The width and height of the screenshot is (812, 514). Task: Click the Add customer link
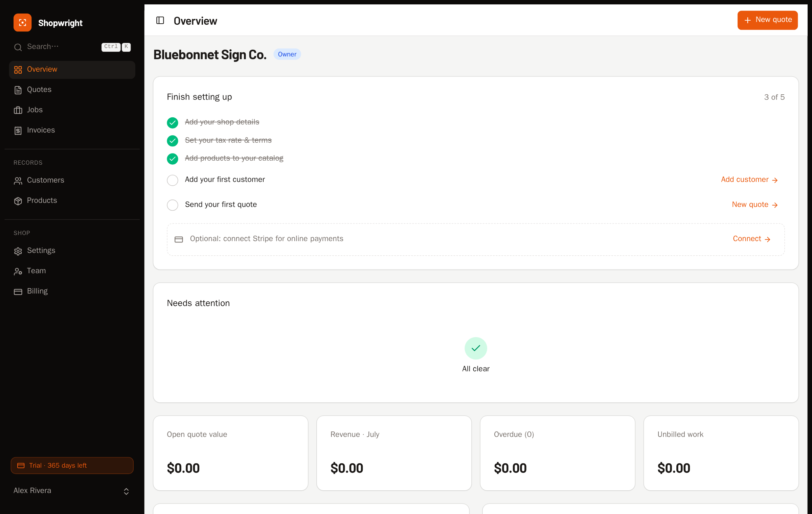[x=749, y=180]
